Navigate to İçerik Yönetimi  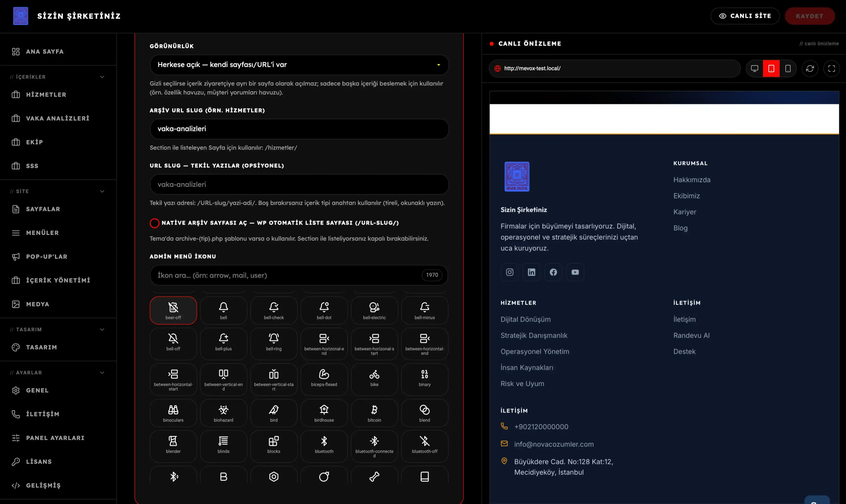(58, 280)
